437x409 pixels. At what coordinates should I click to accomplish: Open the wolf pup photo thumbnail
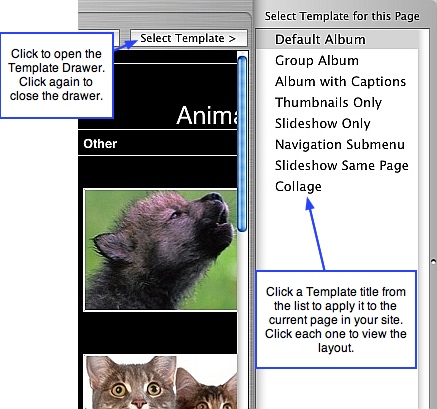[x=161, y=250]
